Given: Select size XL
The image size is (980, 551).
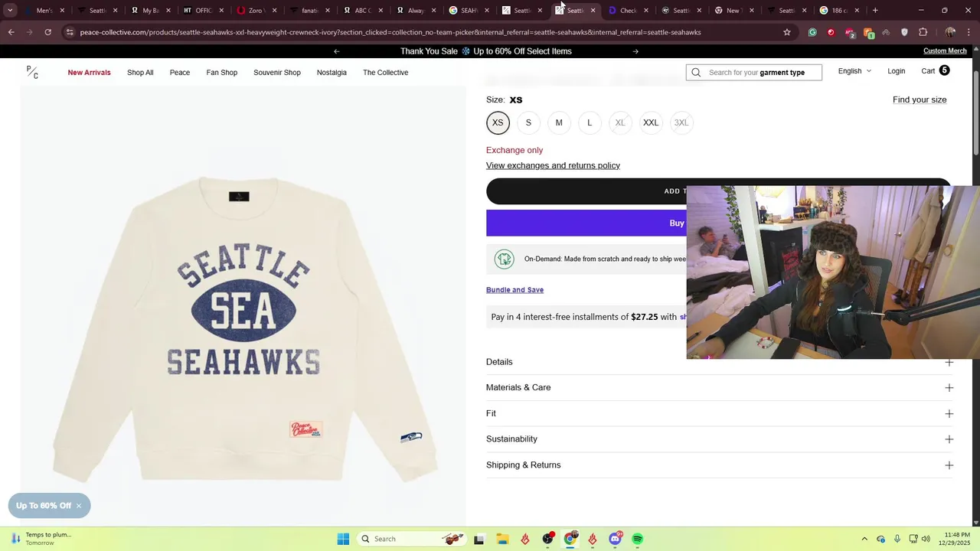Looking at the screenshot, I should [620, 122].
